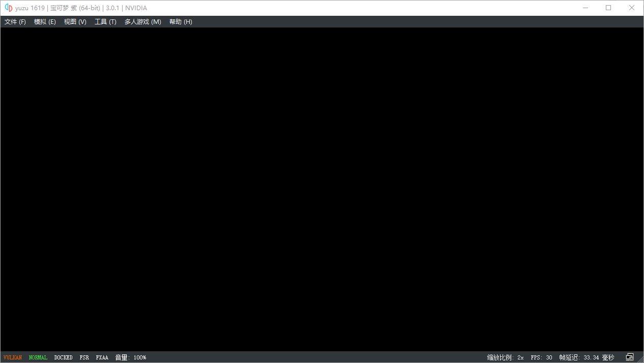The height and width of the screenshot is (363, 644).
Task: Click inside the black game render area
Action: (322, 188)
